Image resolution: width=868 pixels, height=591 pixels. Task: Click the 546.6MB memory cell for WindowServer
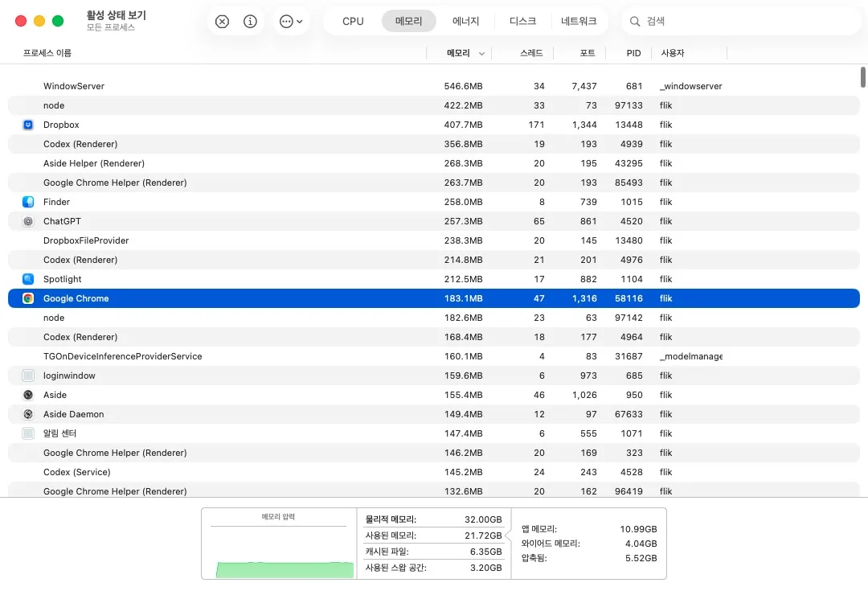[x=464, y=86]
